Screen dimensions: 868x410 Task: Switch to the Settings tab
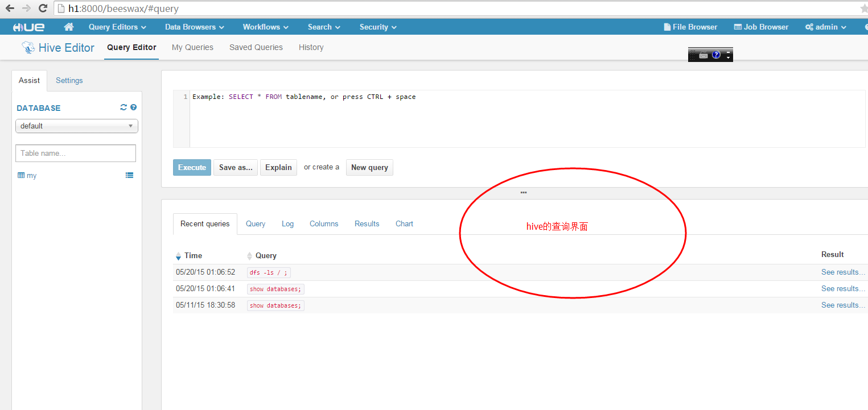[69, 81]
